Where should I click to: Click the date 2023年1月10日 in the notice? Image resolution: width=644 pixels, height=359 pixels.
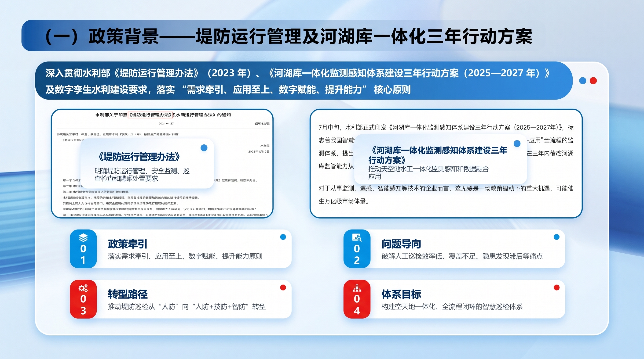[259, 151]
